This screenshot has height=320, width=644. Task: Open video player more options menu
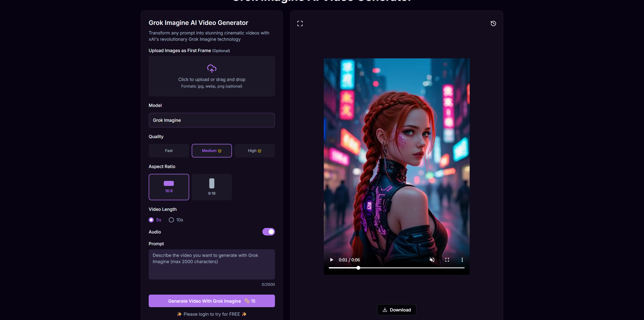pyautogui.click(x=462, y=260)
